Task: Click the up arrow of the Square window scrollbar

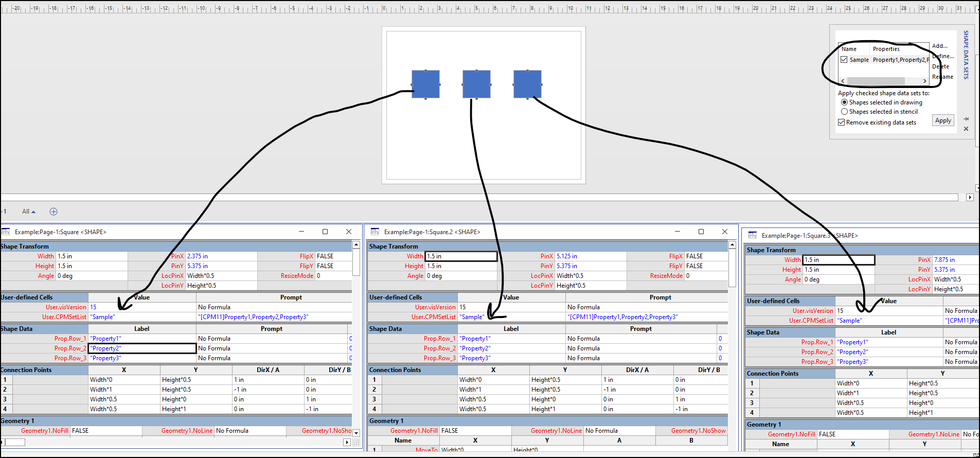Action: pyautogui.click(x=356, y=245)
